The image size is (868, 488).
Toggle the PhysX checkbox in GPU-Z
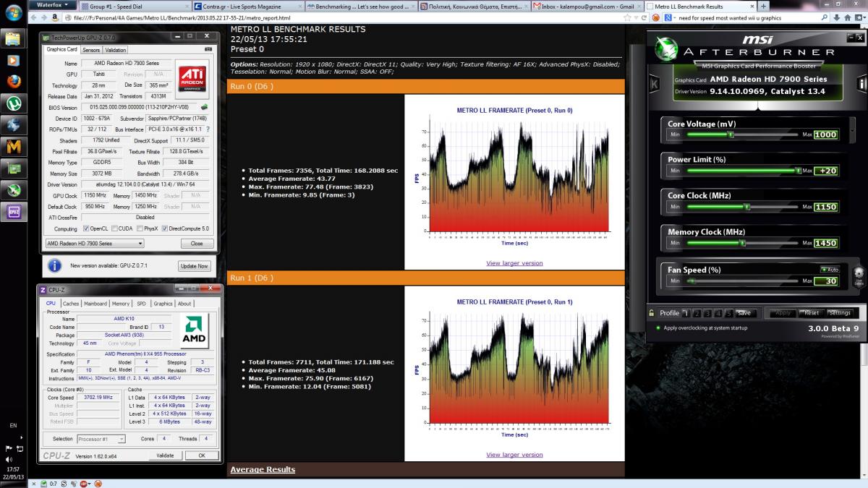(x=139, y=228)
